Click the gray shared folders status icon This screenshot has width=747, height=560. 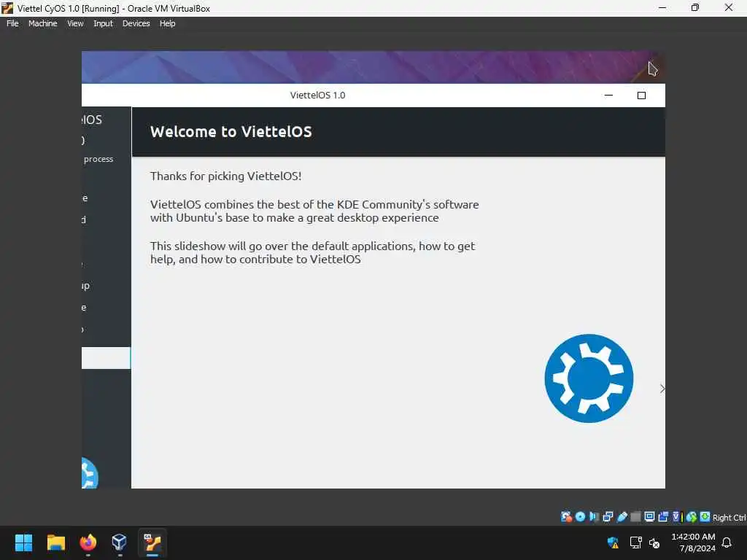tap(635, 517)
